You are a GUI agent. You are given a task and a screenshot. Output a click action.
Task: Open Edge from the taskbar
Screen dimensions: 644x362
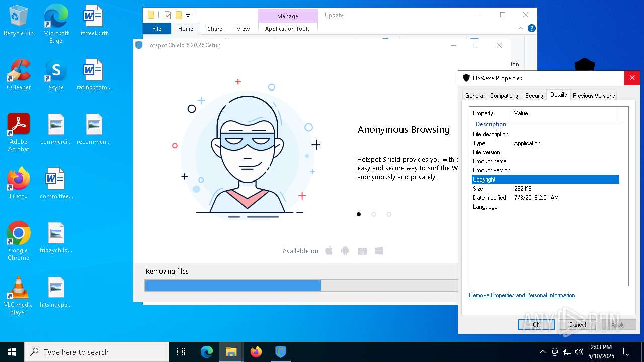(x=207, y=352)
